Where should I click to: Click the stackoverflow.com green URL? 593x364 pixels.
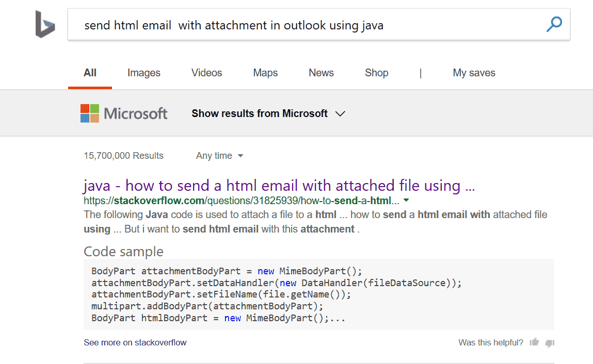(x=242, y=201)
